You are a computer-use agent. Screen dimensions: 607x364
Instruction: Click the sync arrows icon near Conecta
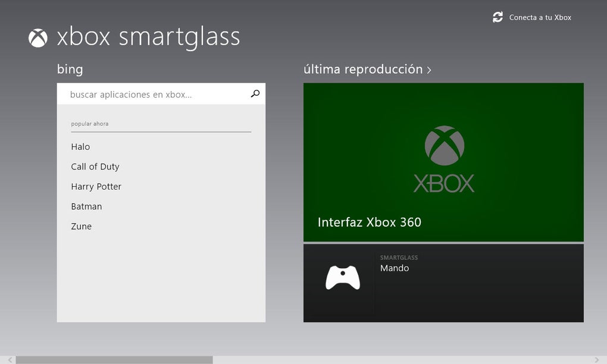[498, 17]
